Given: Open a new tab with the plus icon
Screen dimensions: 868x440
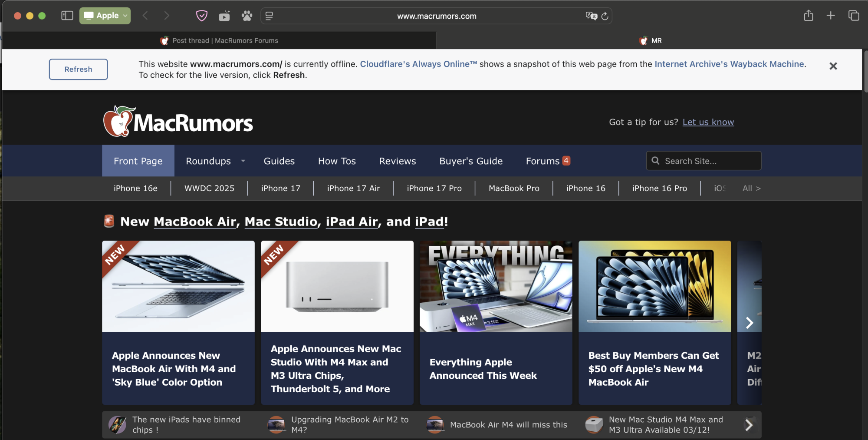Looking at the screenshot, I should (x=831, y=16).
